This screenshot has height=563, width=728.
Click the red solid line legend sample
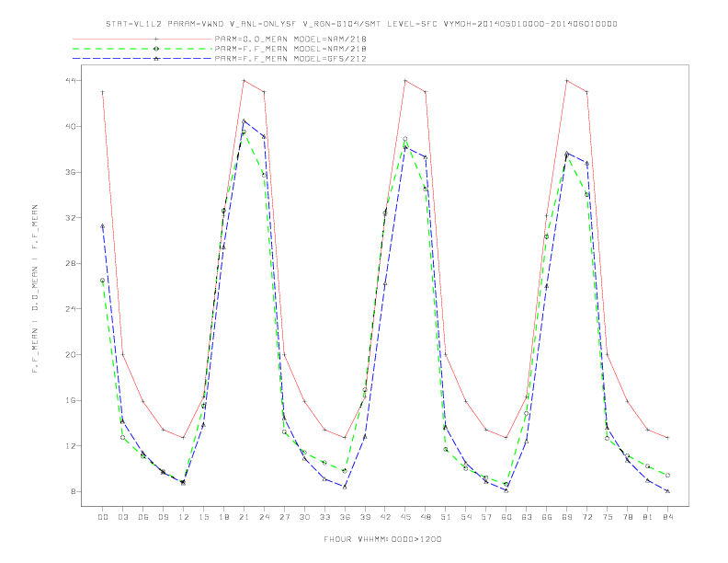click(x=142, y=39)
